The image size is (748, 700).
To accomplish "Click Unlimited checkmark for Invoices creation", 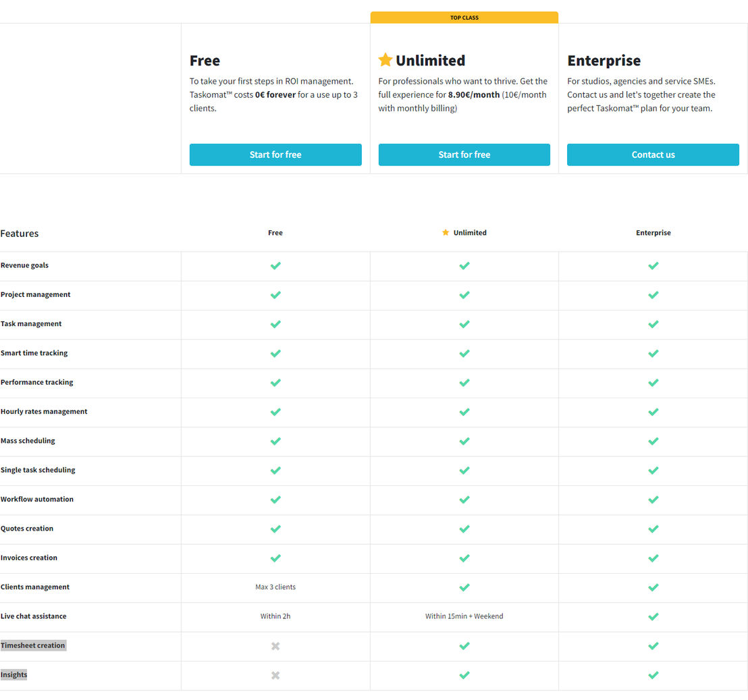I will pyautogui.click(x=464, y=558).
